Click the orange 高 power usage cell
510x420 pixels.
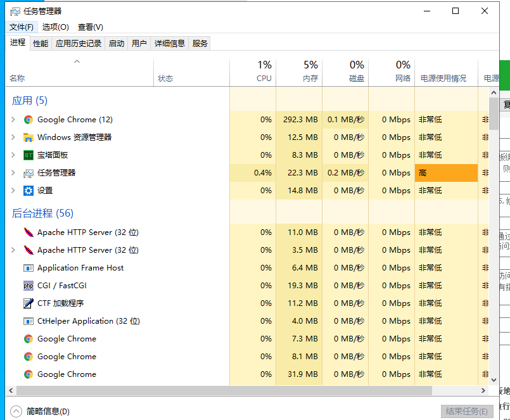tap(446, 173)
